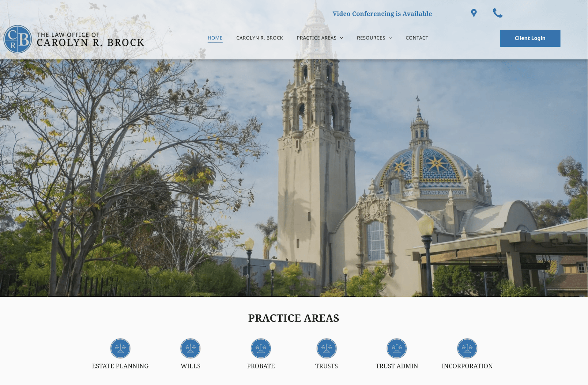Viewport: 588px width, 385px height.
Task: Open the Probate scales icon
Action: pyautogui.click(x=261, y=348)
